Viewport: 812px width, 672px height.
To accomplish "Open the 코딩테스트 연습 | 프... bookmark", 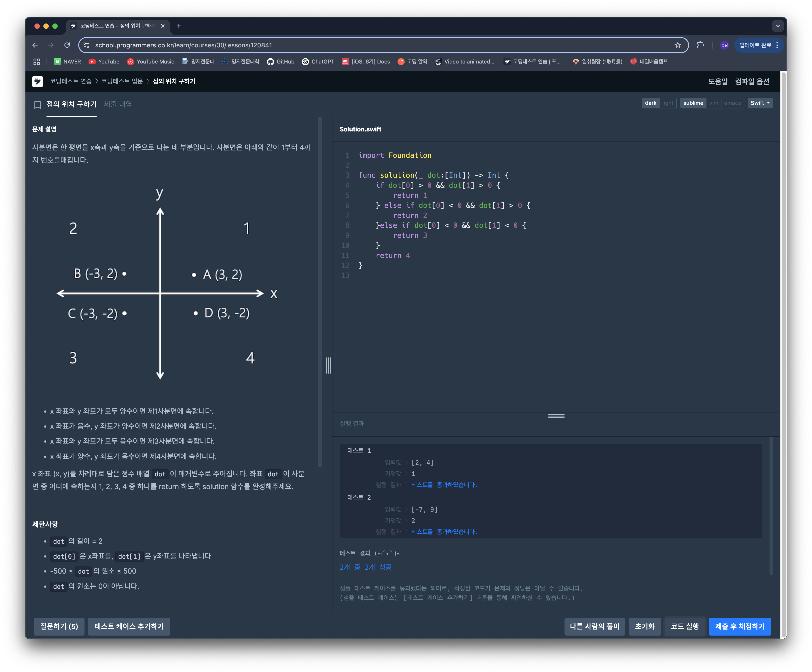I will point(532,61).
